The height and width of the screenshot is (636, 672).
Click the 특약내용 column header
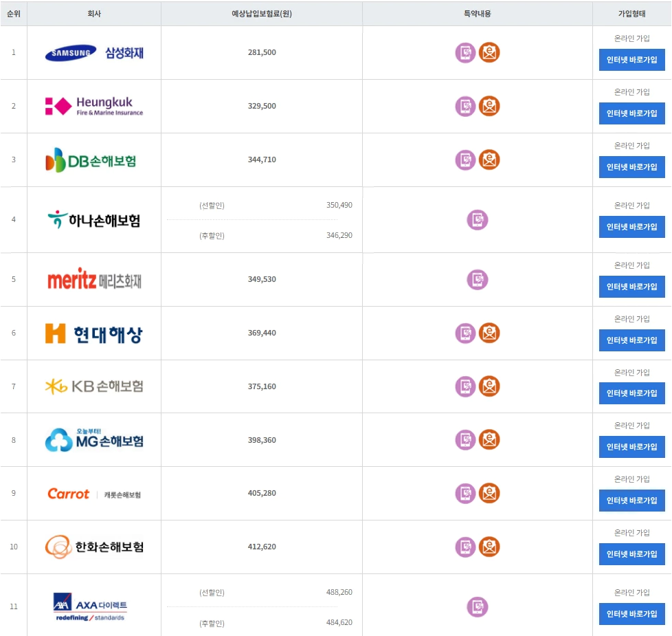pos(478,14)
